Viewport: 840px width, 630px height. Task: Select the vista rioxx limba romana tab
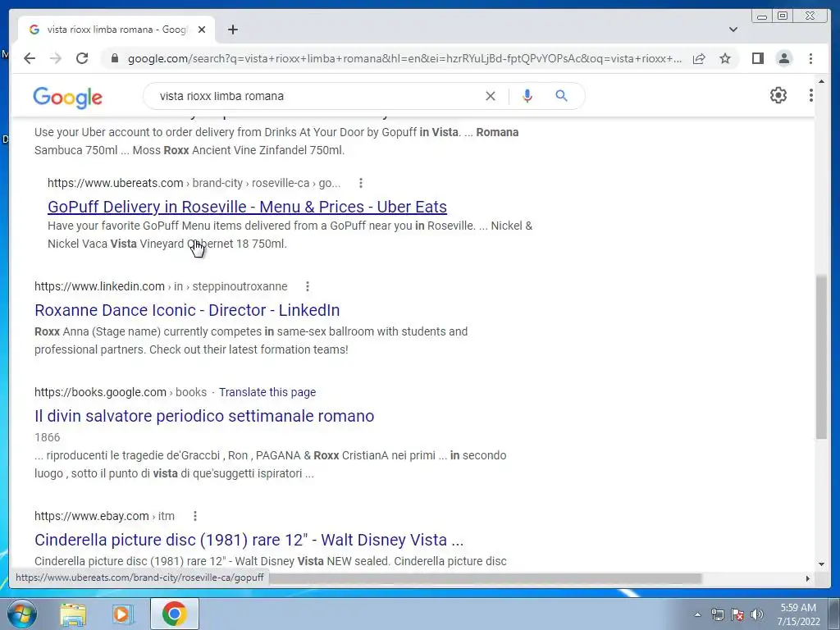[116, 30]
